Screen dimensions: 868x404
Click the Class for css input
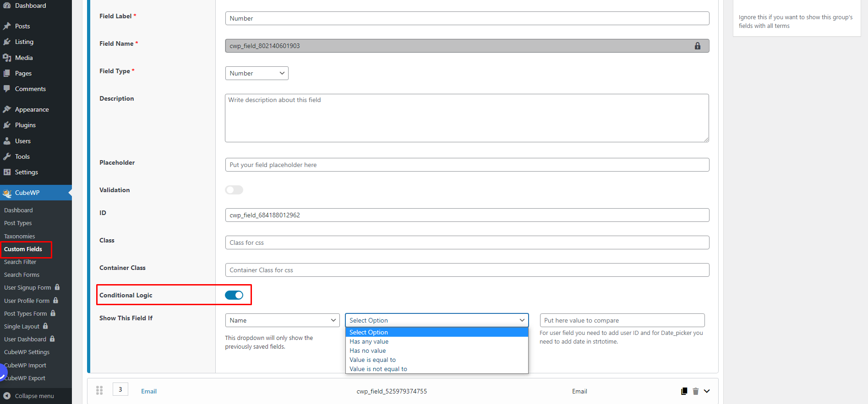click(x=467, y=242)
